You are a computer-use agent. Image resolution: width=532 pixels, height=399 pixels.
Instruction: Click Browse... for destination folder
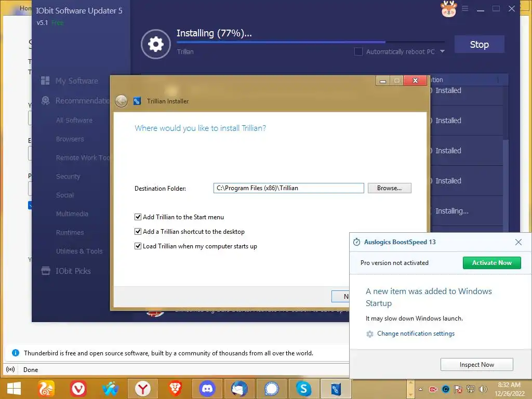point(389,188)
